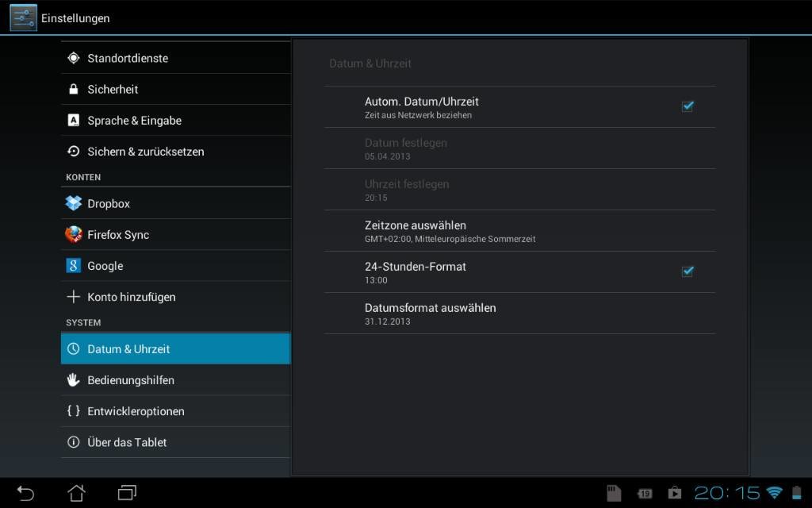Click the Sprache & Eingabe letter icon
Image resolution: width=812 pixels, height=508 pixels.
(x=74, y=121)
